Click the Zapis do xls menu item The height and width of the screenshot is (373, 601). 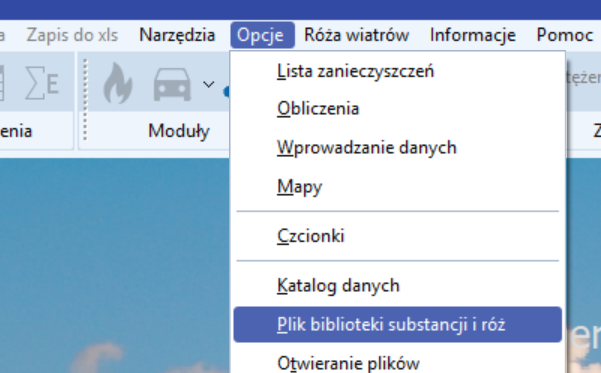72,35
